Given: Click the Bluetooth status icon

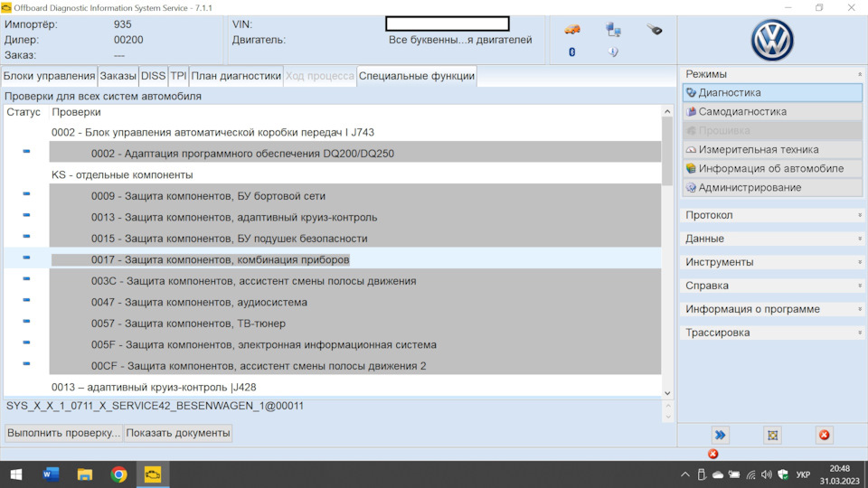Looking at the screenshot, I should point(571,52).
